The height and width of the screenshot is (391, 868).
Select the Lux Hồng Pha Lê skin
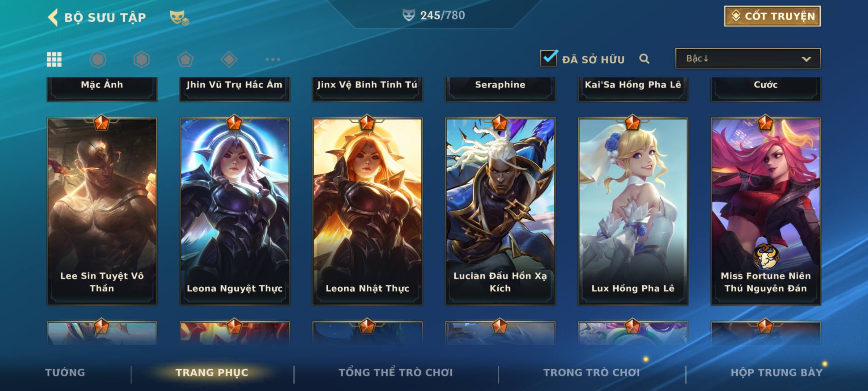633,211
